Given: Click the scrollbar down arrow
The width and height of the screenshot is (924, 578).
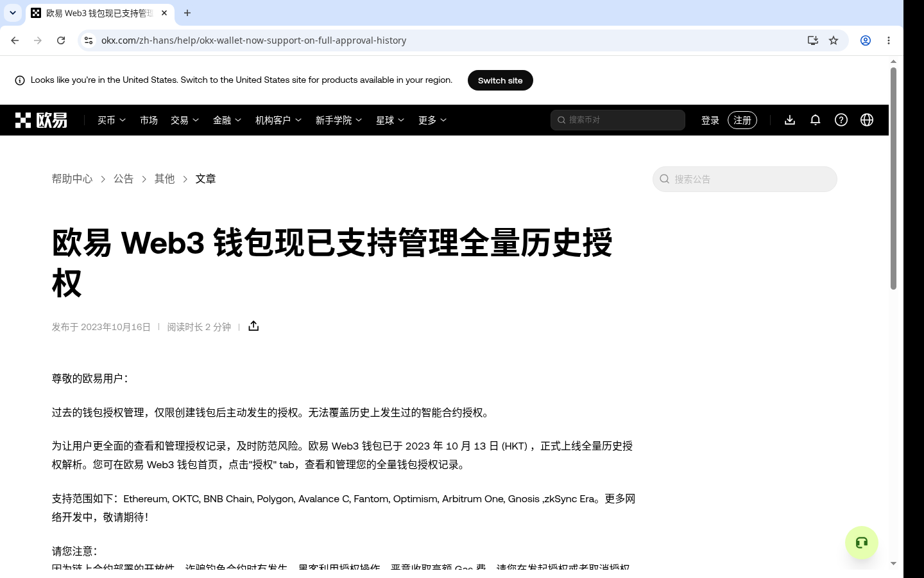Looking at the screenshot, I should point(893,563).
